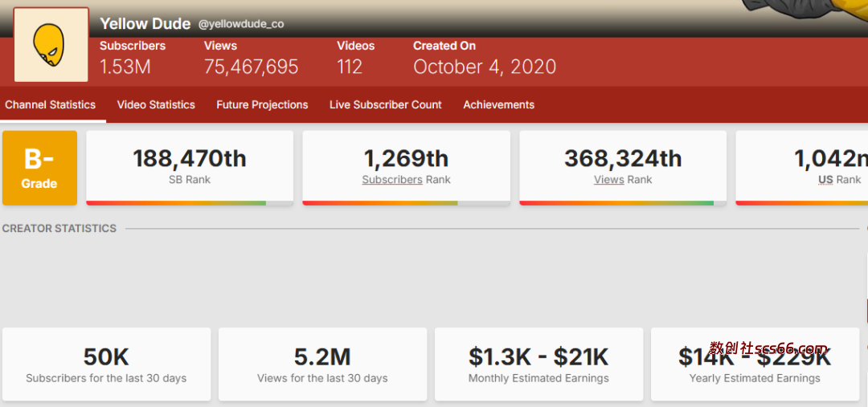Click the orange B- Grade badge
This screenshot has height=407, width=868.
click(x=39, y=168)
